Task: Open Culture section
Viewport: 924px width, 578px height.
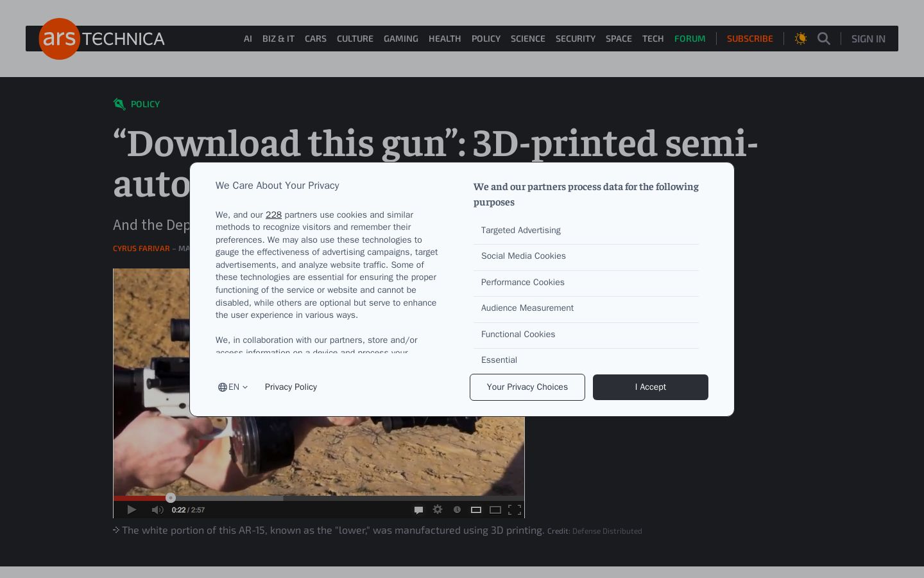Action: [355, 39]
